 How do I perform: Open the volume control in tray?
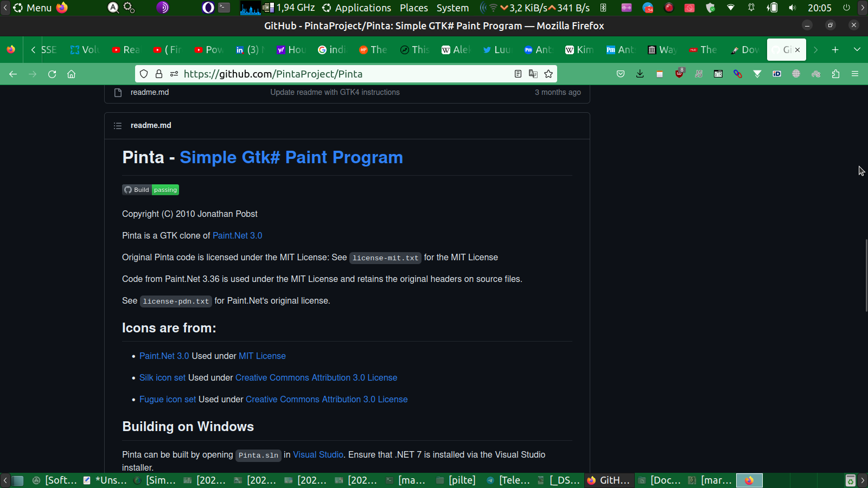[x=793, y=8]
